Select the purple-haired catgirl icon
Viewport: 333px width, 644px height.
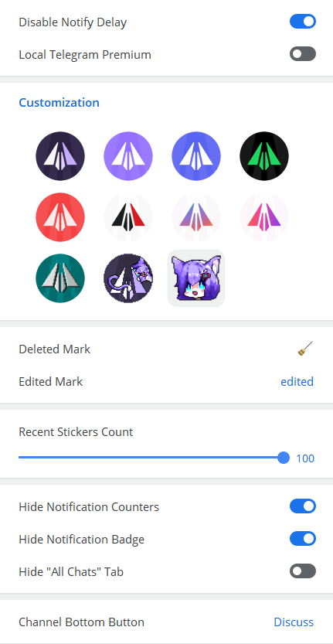click(196, 278)
